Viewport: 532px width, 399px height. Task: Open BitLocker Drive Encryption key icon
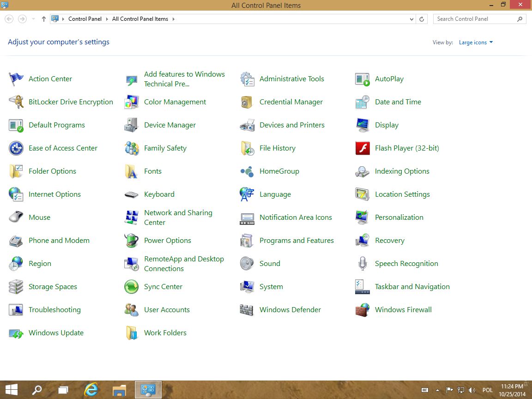16,102
